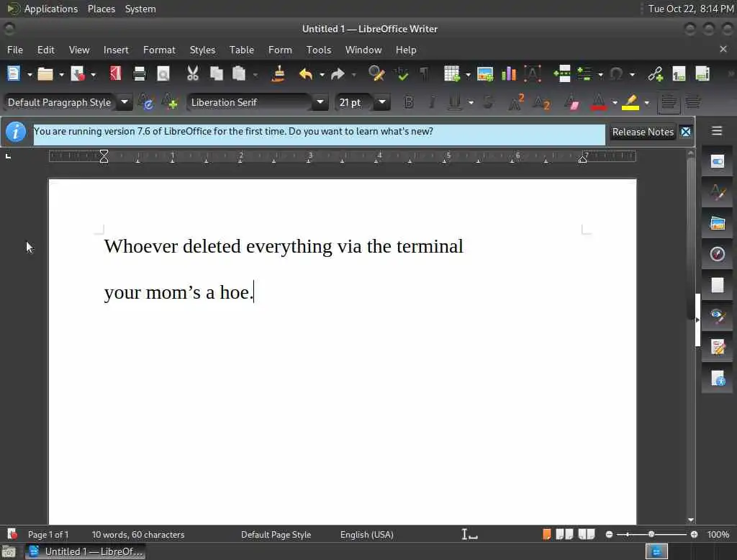Click the New document icon
Screen dimensions: 737x560
click(x=14, y=74)
